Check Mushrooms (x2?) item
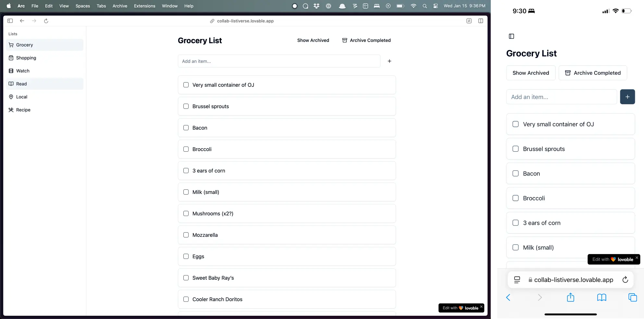 click(x=186, y=213)
